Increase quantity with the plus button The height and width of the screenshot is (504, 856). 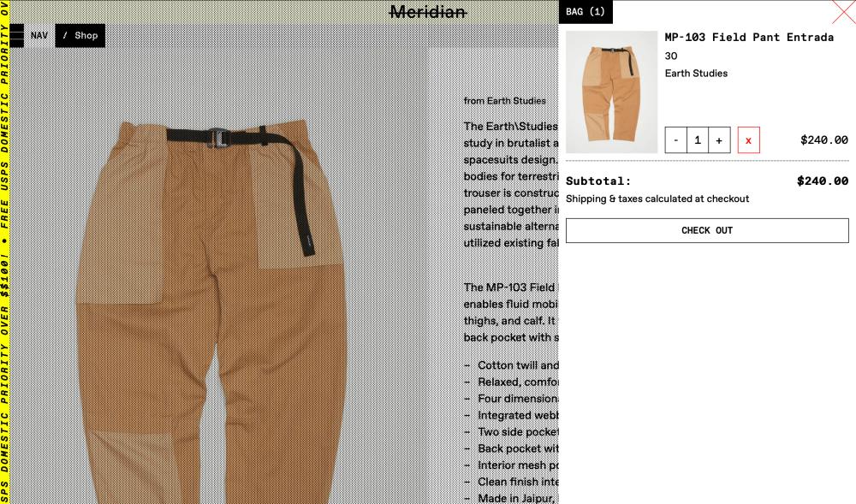719,140
